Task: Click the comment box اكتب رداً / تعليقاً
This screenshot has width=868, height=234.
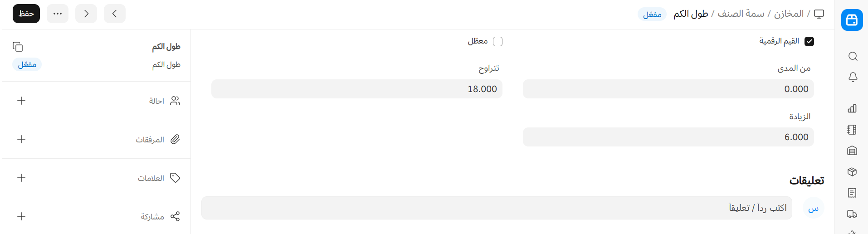Action: tap(497, 208)
